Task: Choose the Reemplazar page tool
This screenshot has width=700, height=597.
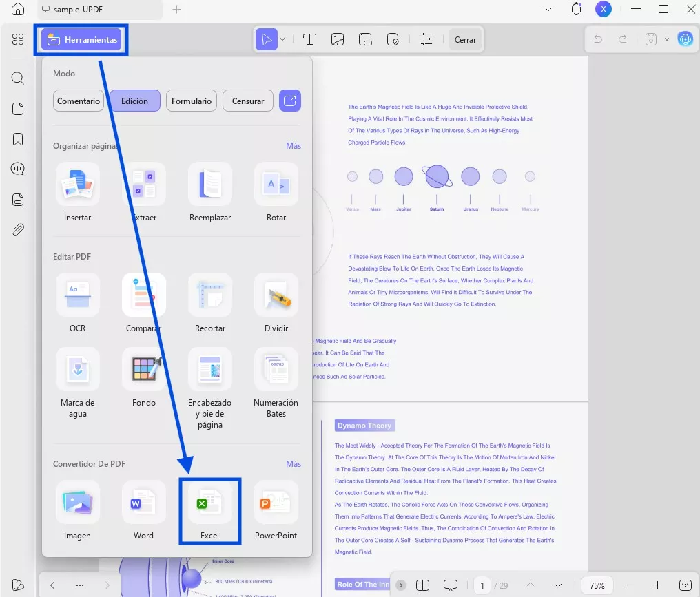Action: click(x=210, y=193)
